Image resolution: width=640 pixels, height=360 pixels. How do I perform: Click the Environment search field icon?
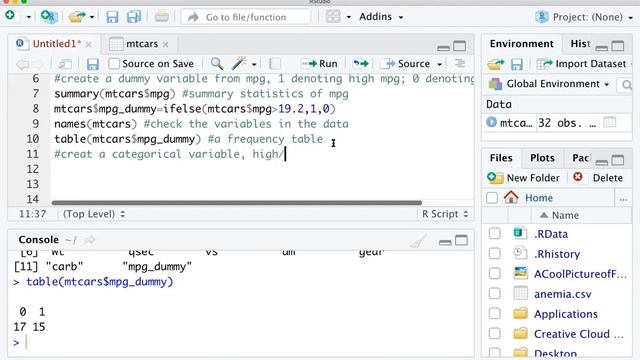coord(626,84)
